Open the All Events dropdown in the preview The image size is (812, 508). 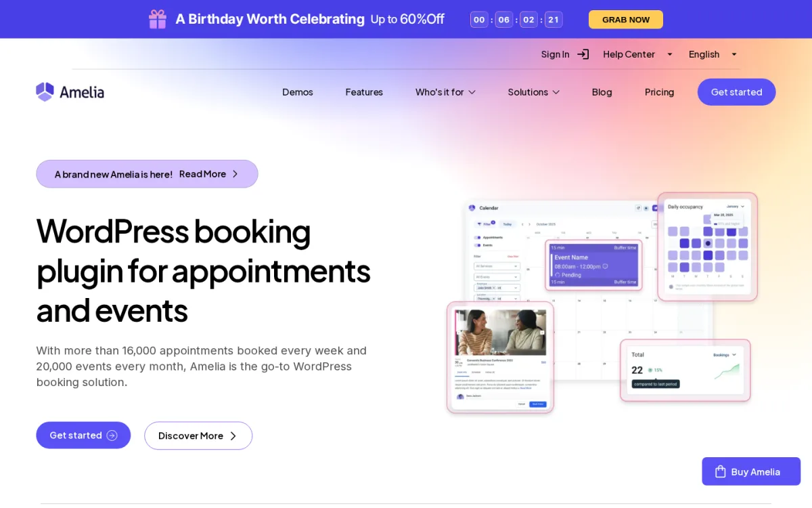(x=497, y=277)
